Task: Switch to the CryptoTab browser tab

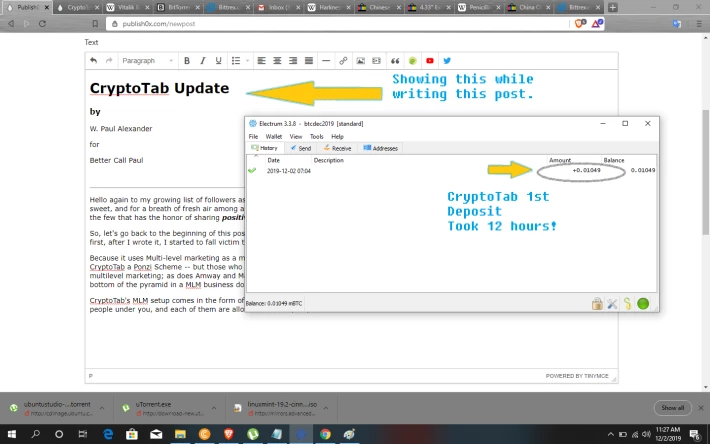Action: tap(77, 7)
